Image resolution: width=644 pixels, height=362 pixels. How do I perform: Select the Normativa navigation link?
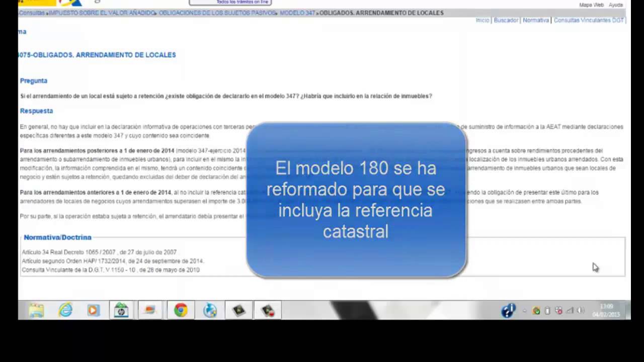click(535, 20)
